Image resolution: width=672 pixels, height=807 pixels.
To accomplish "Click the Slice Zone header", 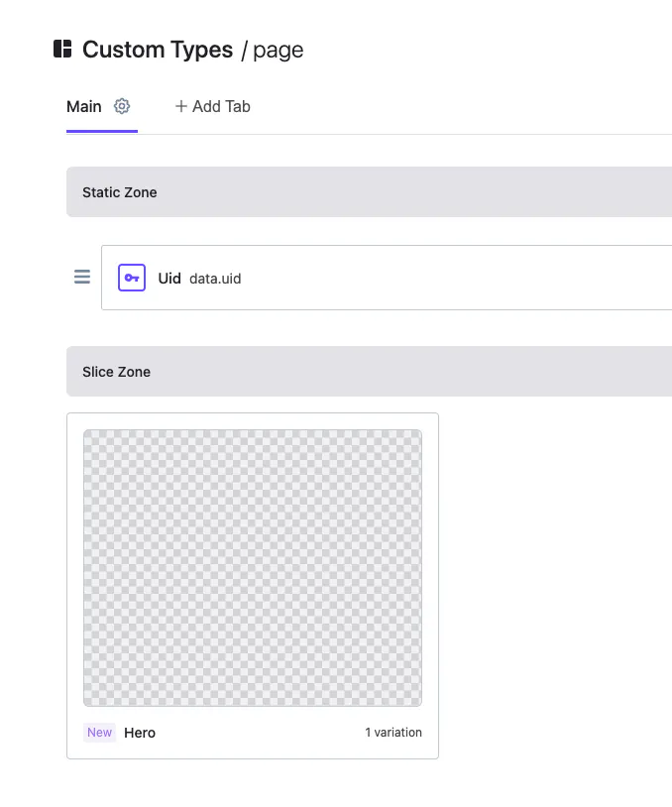I will point(369,372).
